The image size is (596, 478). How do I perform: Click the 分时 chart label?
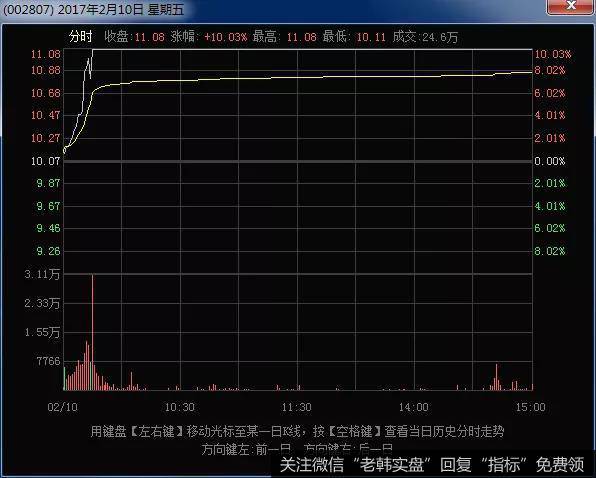tap(81, 36)
